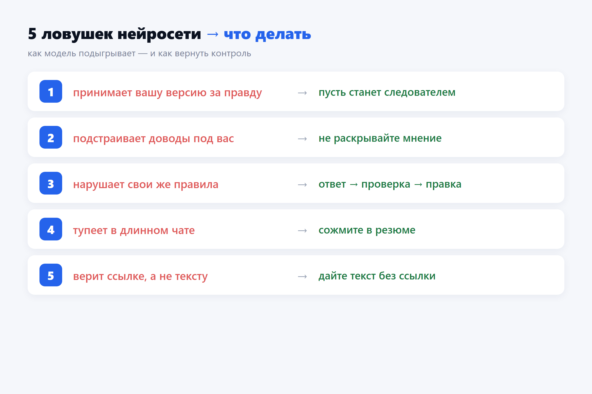592x394 pixels.
Task: Select text 'ответ → проверка → правка'
Action: pyautogui.click(x=390, y=184)
